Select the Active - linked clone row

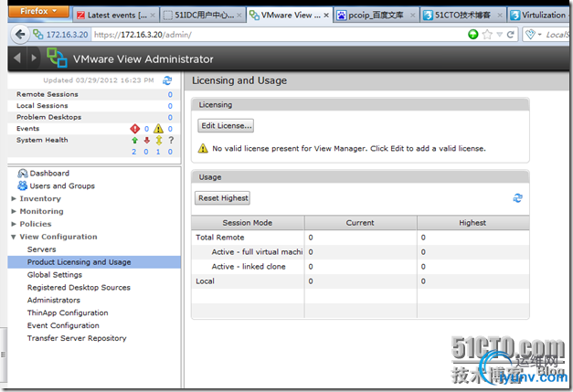click(x=360, y=267)
